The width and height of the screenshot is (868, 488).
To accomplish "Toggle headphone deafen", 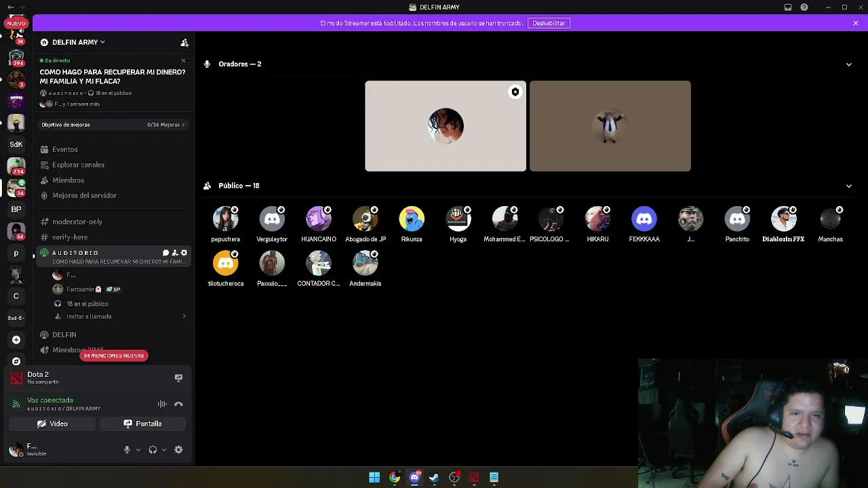I will (x=153, y=450).
